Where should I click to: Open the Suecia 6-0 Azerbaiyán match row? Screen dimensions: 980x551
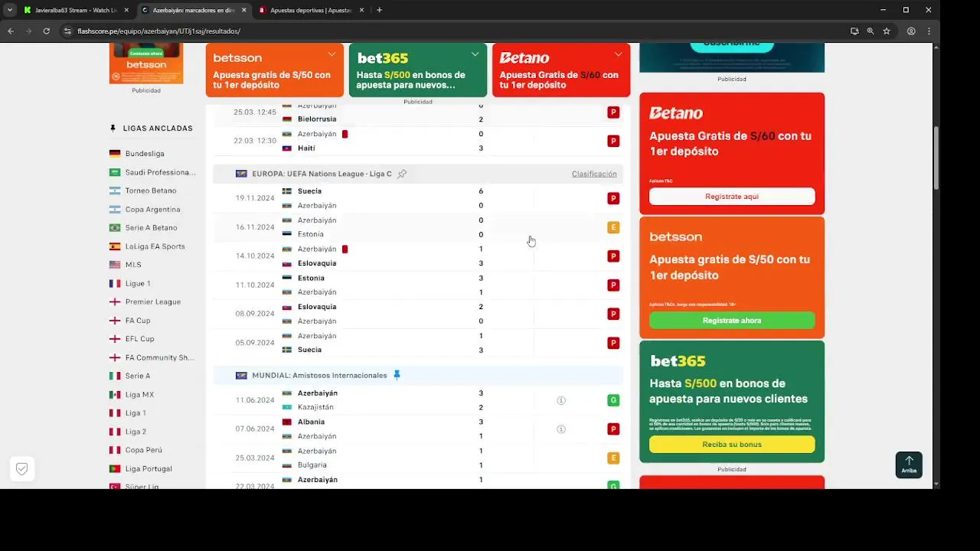point(418,198)
